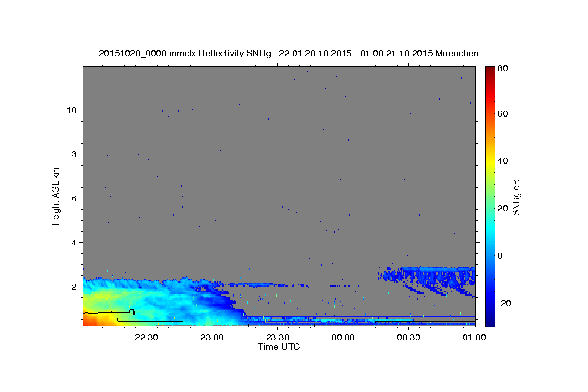588x392 pixels.
Task: Click the 'Height AGL km' axis label
Action: tap(56, 196)
